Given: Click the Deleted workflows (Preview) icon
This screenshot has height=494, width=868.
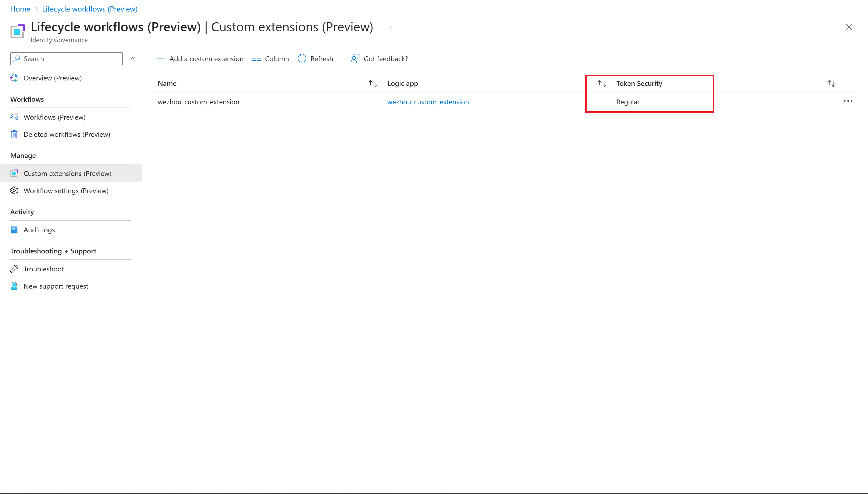Looking at the screenshot, I should [14, 134].
